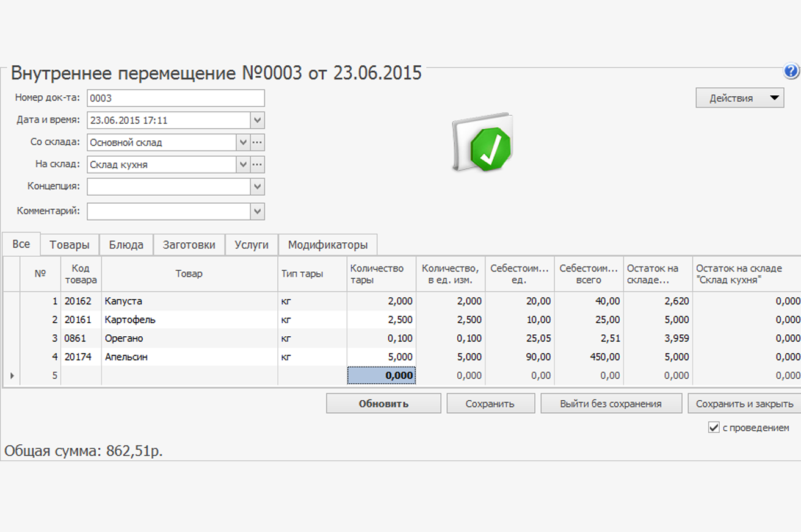Click the 90,00 unit cost cell
Screen dimensions: 801x532
pos(520,357)
